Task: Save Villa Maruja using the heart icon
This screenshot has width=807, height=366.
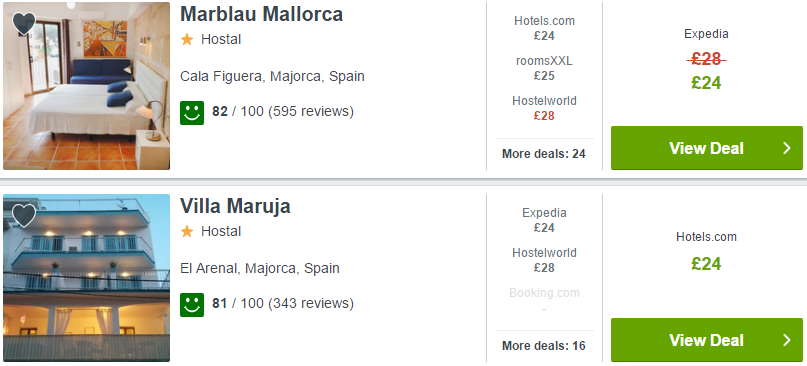Action: [24, 215]
